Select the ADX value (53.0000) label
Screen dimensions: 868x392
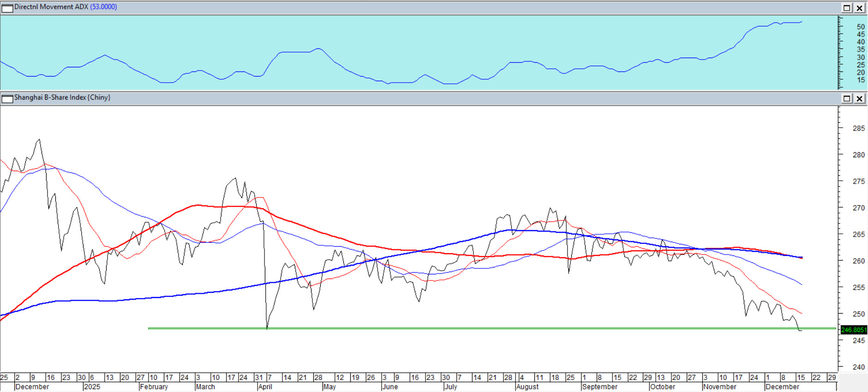pos(103,7)
